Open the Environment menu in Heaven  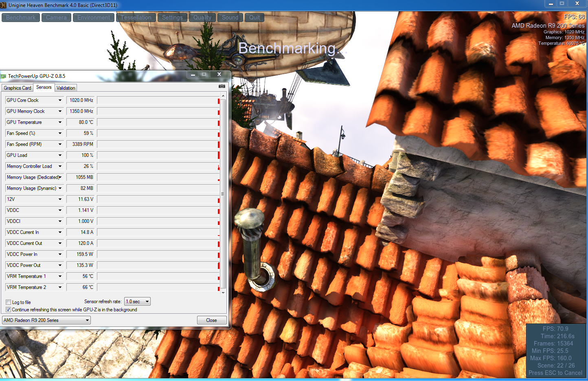94,18
